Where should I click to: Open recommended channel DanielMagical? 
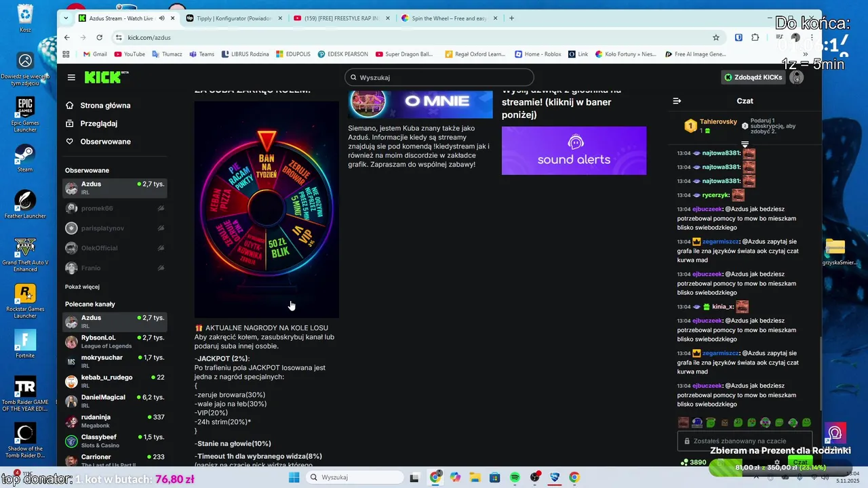[115, 401]
